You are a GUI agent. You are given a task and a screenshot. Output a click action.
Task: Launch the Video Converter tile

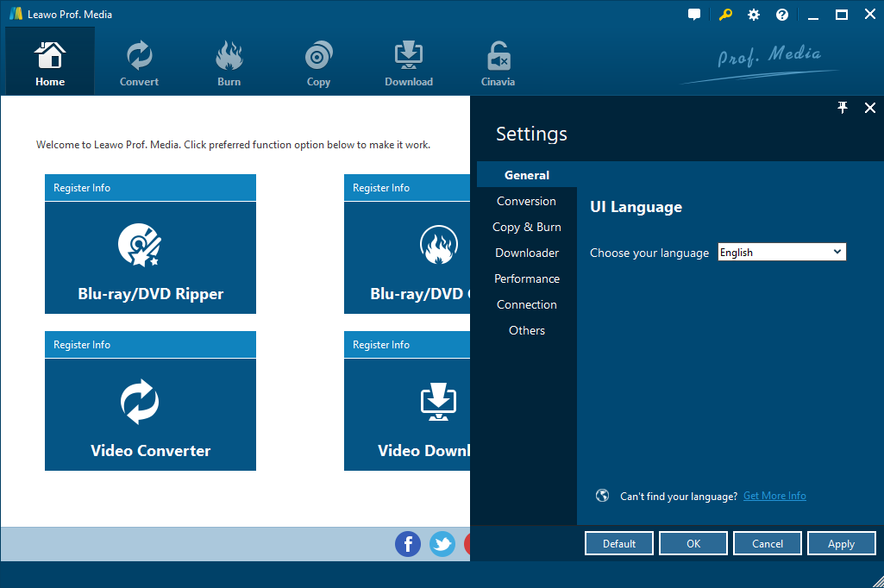point(150,415)
